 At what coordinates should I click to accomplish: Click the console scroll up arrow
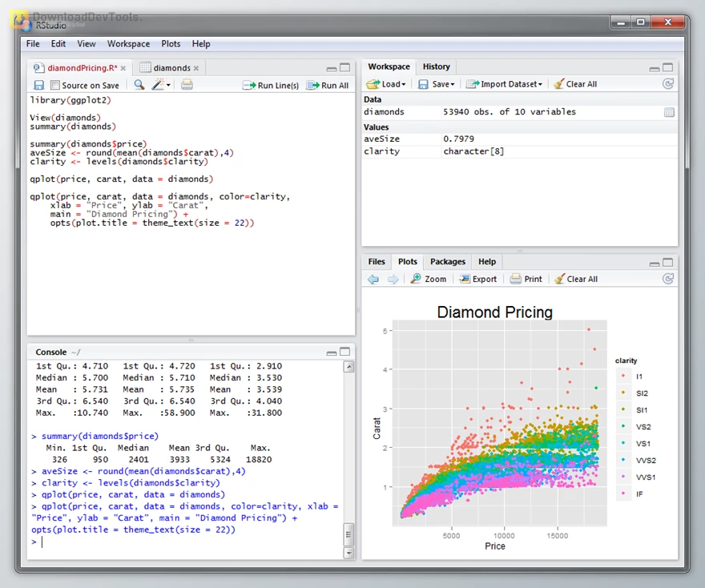348,367
